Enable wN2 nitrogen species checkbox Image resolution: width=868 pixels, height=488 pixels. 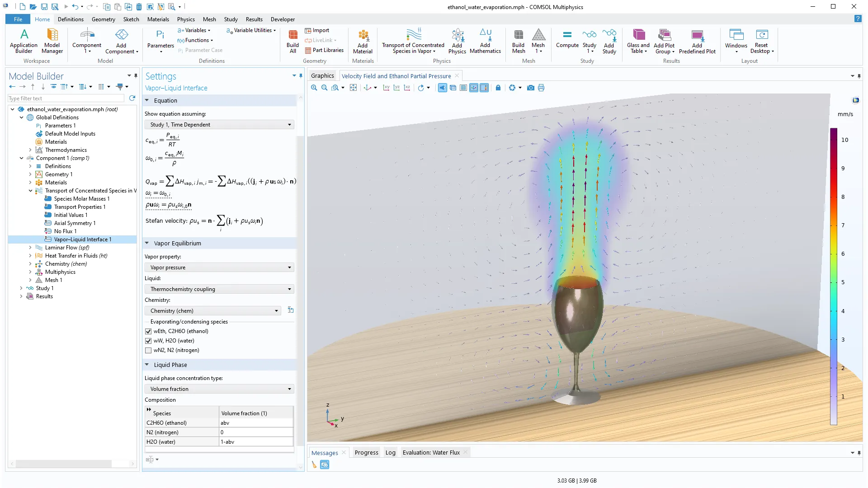(x=148, y=350)
